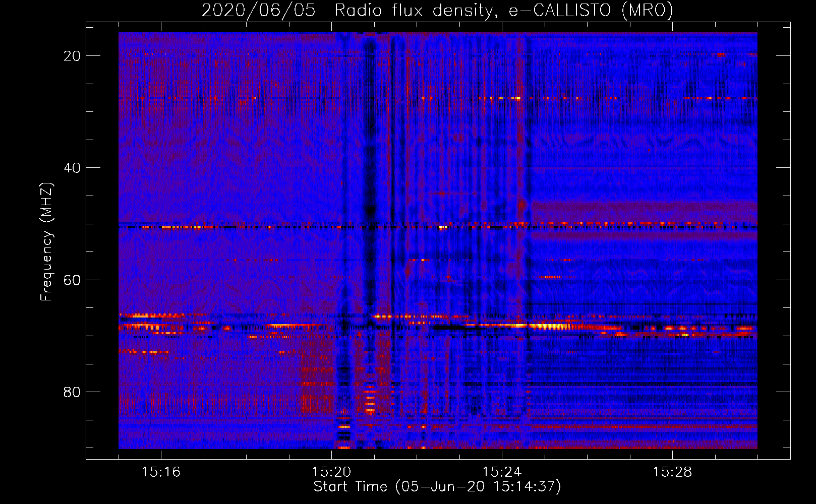Click the 15:16 time tick label
816x504 pixels.
coord(161,472)
